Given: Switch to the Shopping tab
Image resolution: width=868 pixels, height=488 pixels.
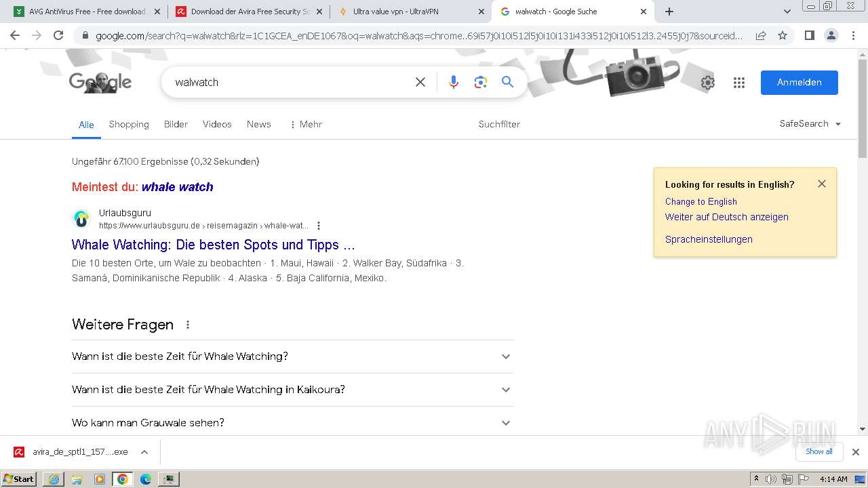Looking at the screenshot, I should pyautogui.click(x=129, y=124).
